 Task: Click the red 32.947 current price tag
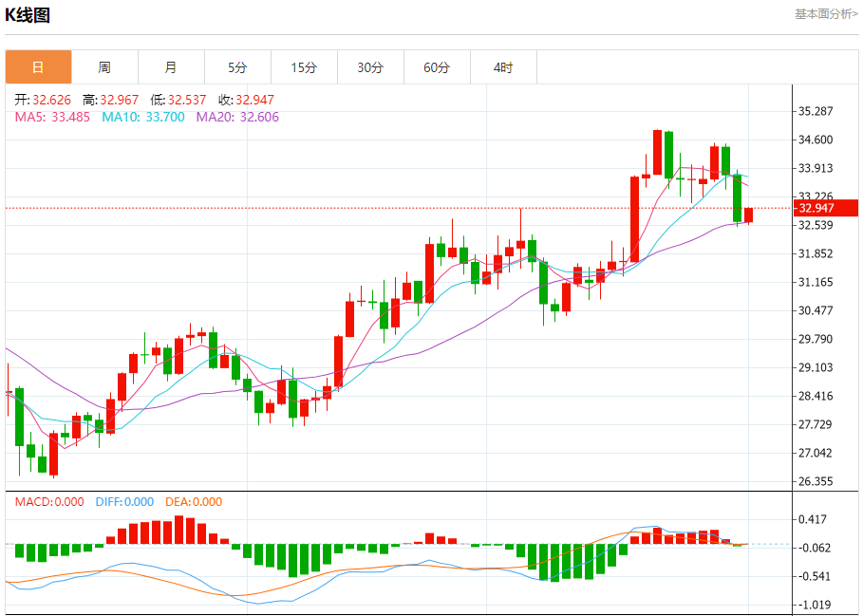coord(826,208)
